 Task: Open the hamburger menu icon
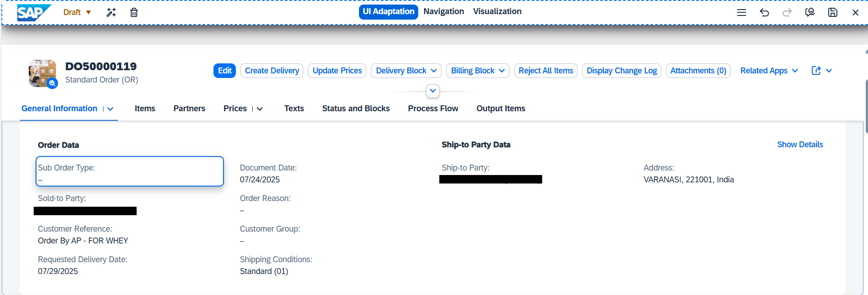[x=742, y=12]
